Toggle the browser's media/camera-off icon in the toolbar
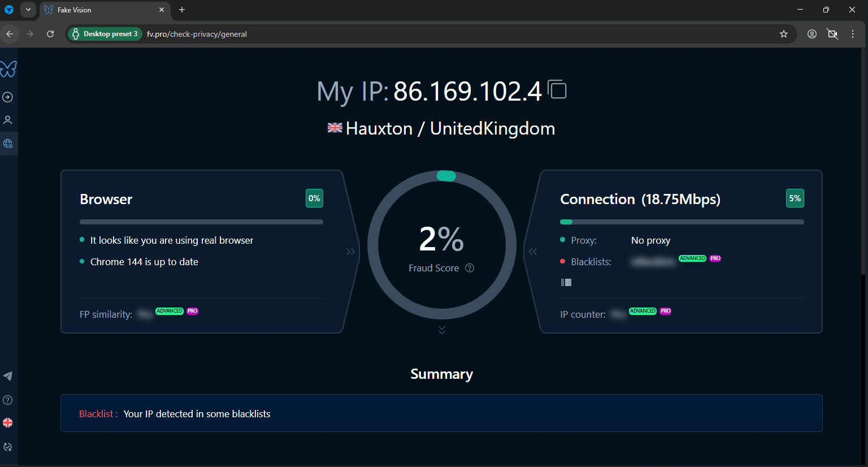The image size is (868, 467). [832, 34]
